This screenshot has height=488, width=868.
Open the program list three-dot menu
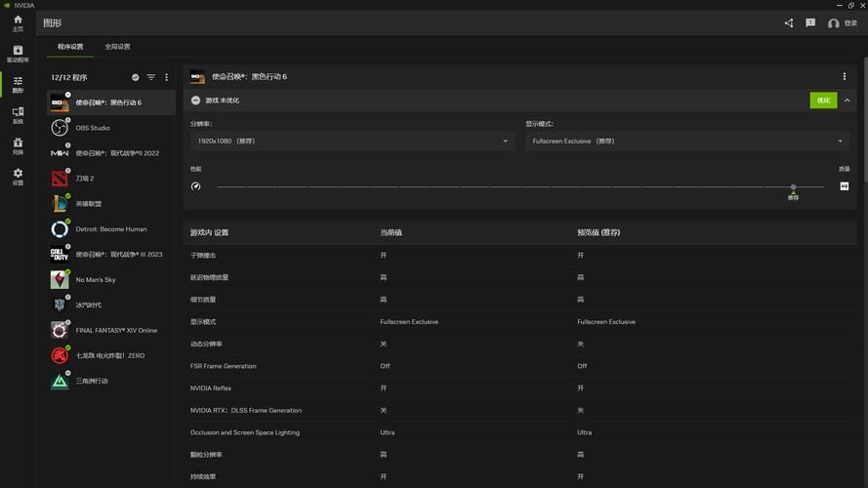click(x=167, y=77)
